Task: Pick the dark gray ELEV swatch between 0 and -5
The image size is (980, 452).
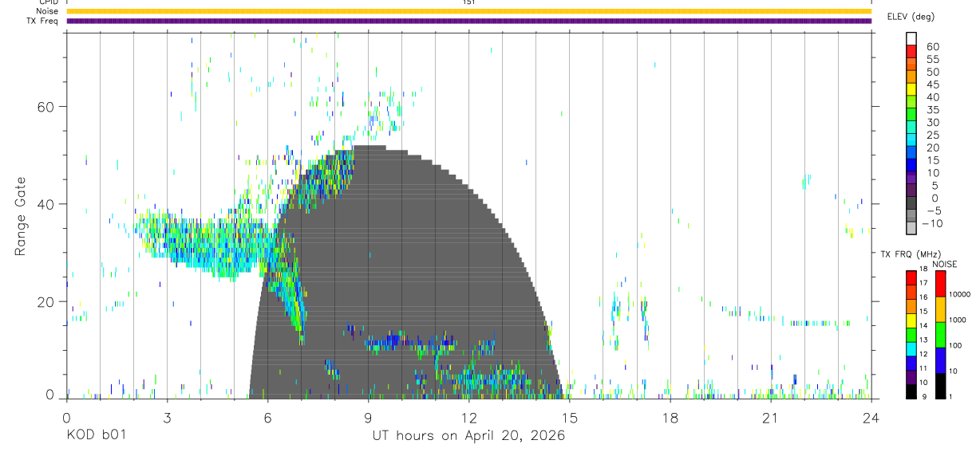Action: (911, 203)
